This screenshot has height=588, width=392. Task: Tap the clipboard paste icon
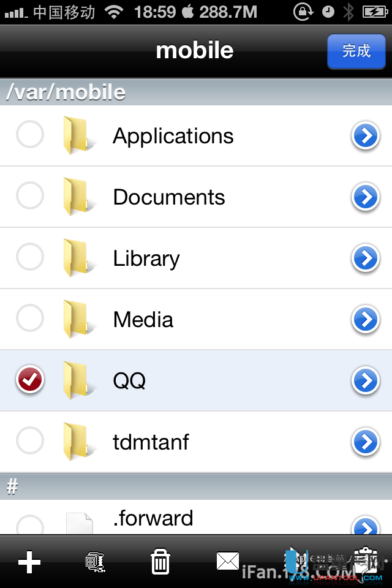364,560
